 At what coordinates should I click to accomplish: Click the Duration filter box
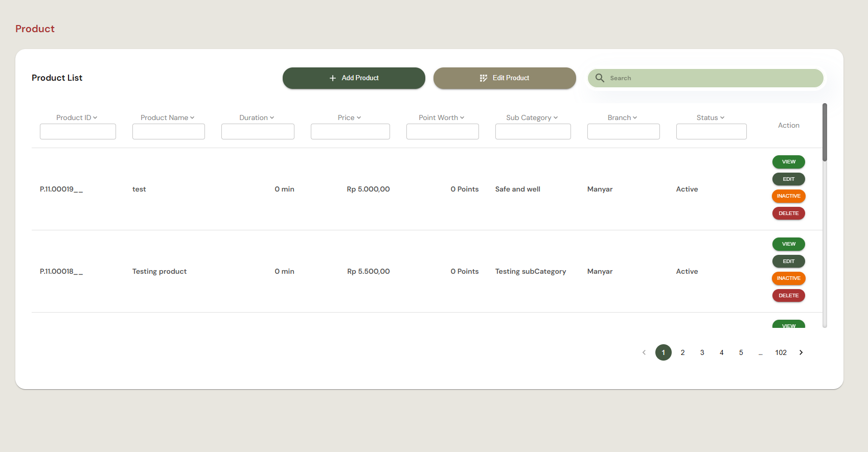tap(258, 131)
